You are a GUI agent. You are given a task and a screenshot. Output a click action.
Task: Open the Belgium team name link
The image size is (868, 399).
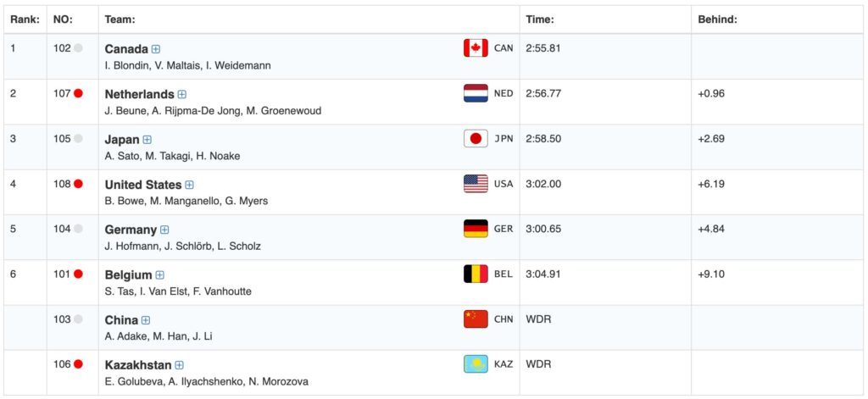[128, 274]
